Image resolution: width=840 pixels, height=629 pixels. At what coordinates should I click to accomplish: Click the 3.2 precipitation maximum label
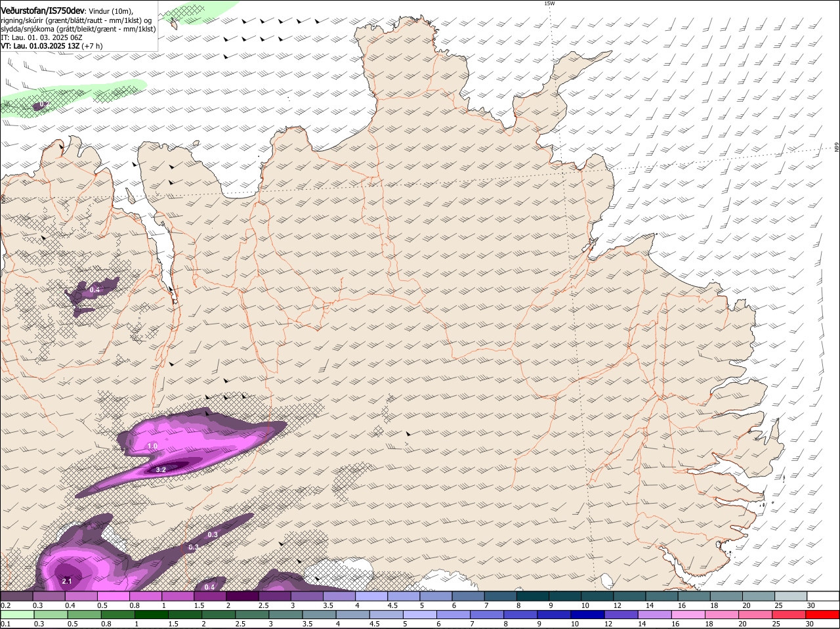[160, 469]
